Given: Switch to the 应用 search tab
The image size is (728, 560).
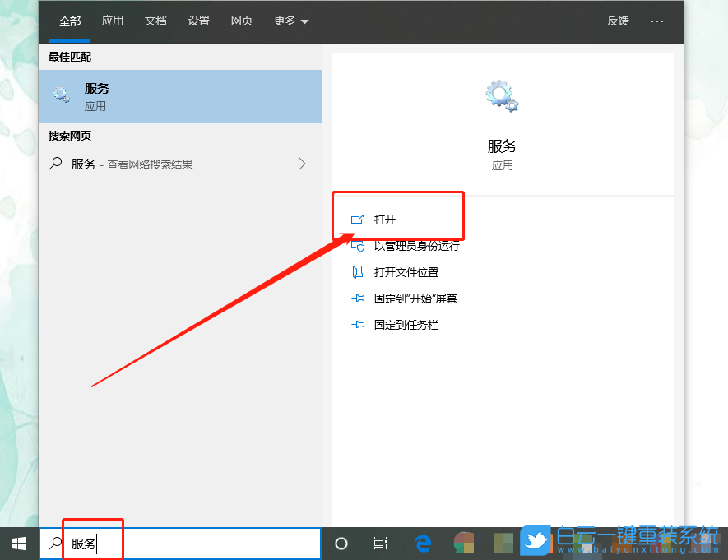Looking at the screenshot, I should pyautogui.click(x=113, y=21).
